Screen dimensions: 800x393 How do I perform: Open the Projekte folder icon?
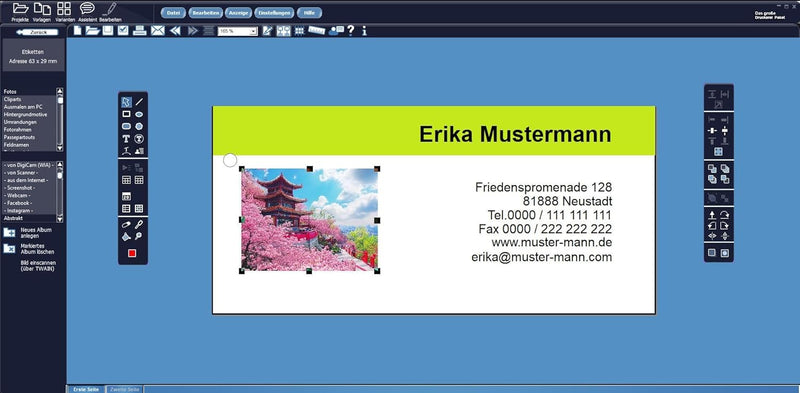[20, 8]
